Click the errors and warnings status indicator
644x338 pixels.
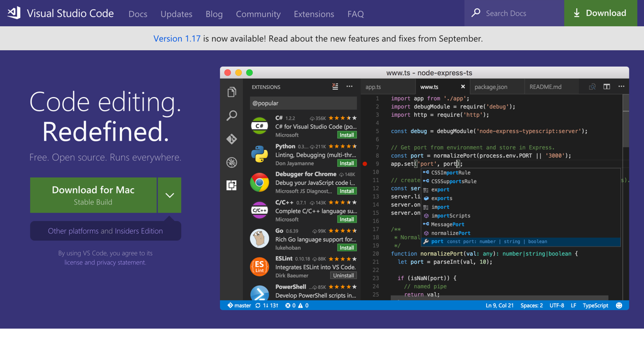(297, 306)
